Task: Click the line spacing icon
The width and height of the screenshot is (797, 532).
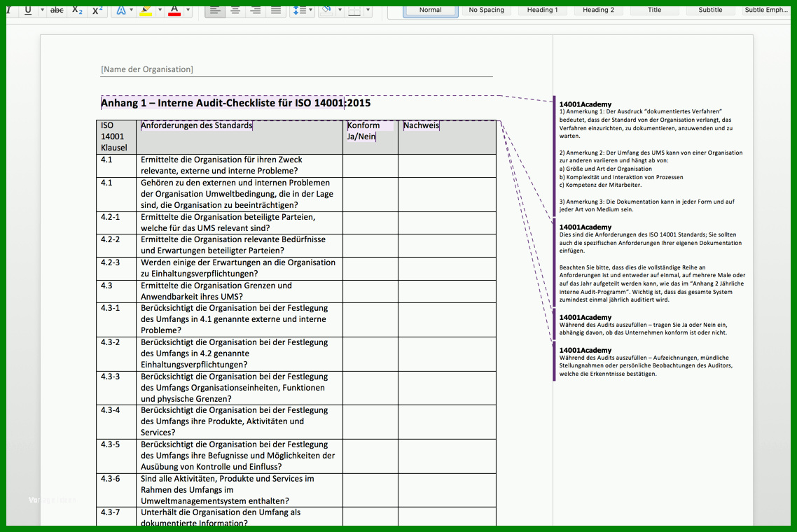Action: 299,10
